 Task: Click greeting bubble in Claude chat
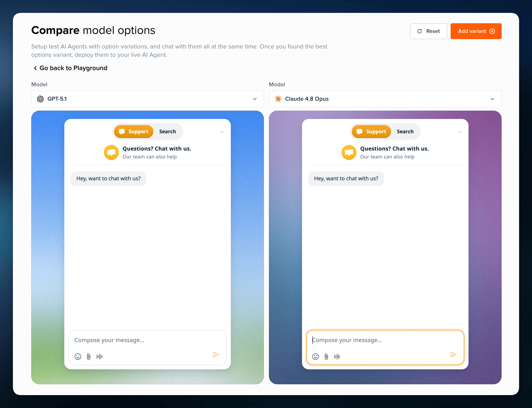tap(346, 178)
